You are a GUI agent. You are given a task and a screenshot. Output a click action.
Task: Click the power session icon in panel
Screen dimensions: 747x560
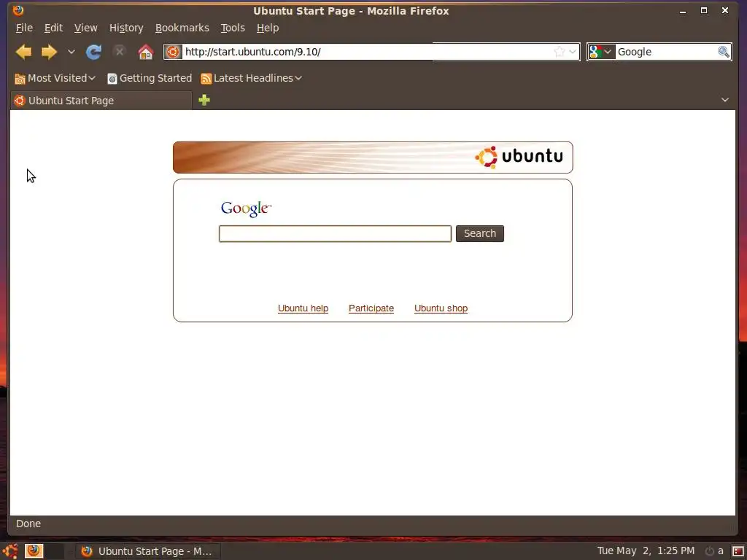(709, 551)
